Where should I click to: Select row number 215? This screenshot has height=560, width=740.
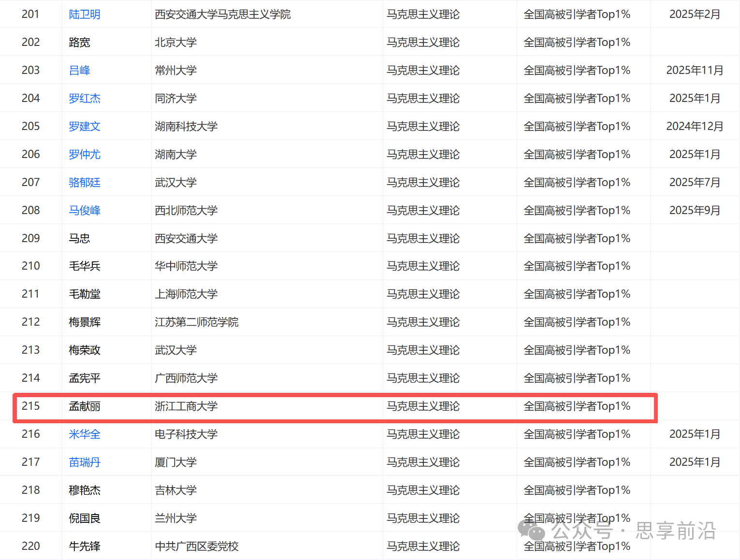point(30,406)
